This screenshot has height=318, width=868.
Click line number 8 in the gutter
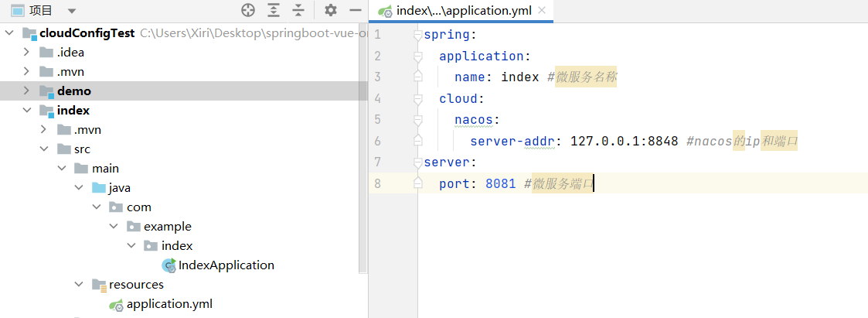click(x=377, y=183)
